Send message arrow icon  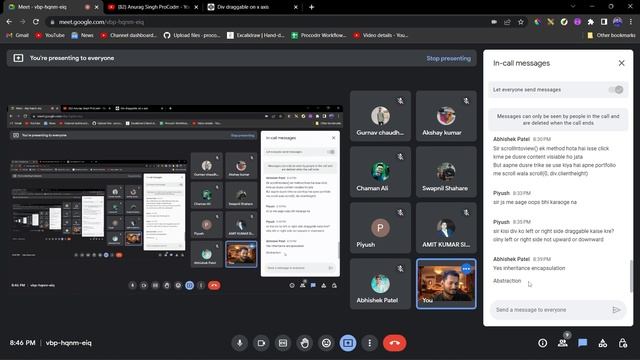pyautogui.click(x=616, y=310)
